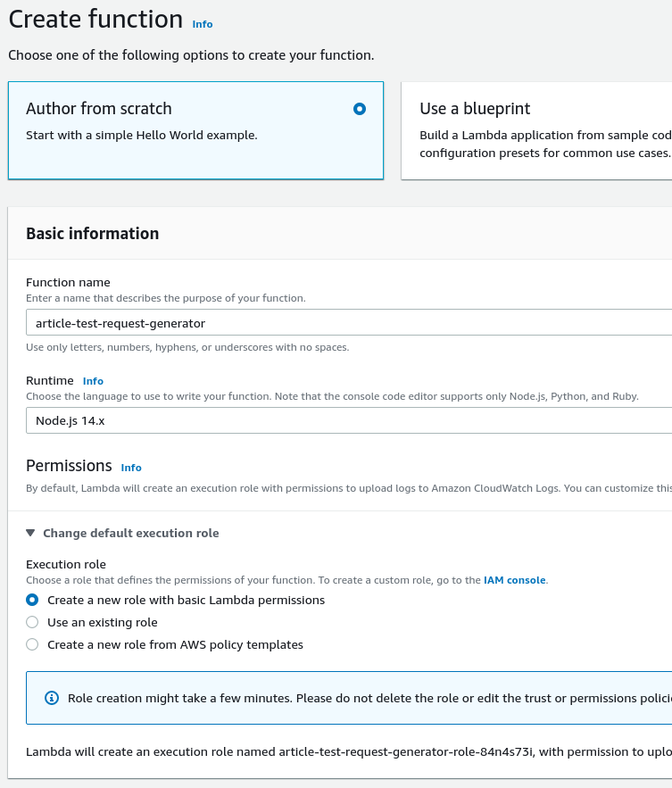Open the Info link beside Permissions heading
This screenshot has height=788, width=672.
[131, 468]
